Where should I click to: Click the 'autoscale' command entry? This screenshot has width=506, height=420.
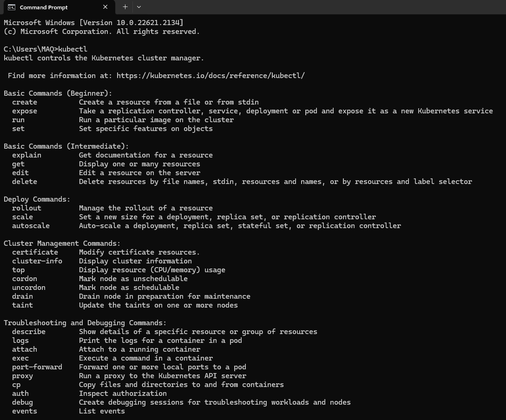point(31,226)
